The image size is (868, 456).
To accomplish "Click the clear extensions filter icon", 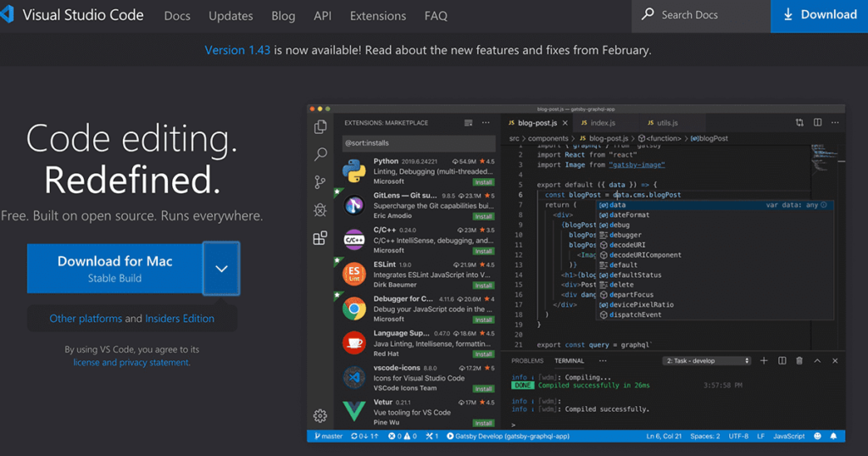I will click(x=468, y=123).
